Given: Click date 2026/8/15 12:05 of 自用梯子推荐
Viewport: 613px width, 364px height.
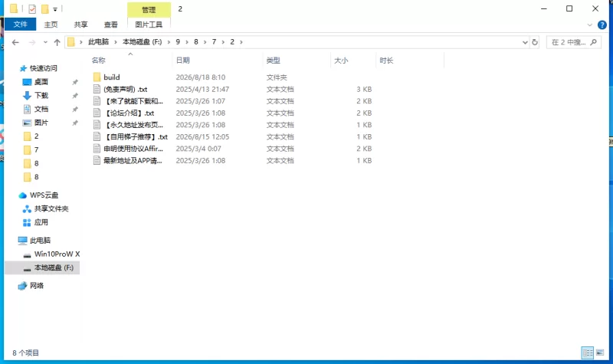Looking at the screenshot, I should 202,137.
